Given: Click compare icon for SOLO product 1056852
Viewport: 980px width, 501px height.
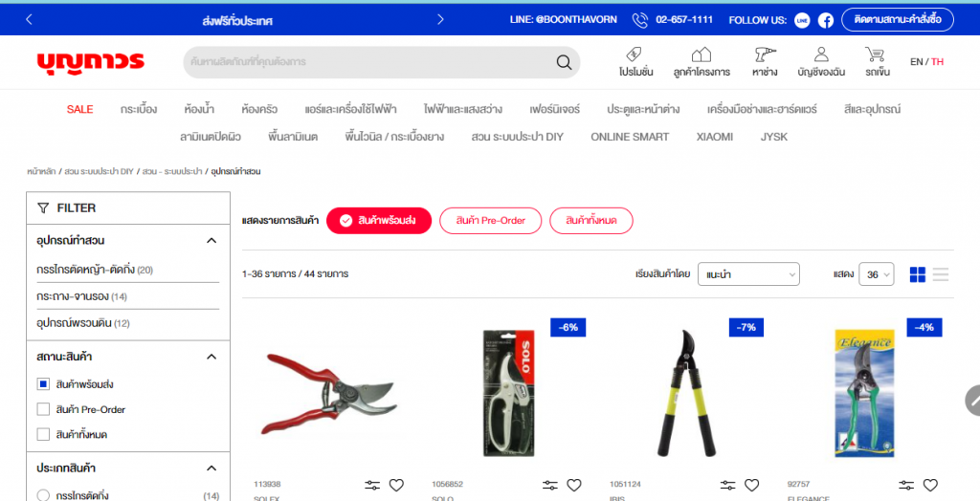Looking at the screenshot, I should point(550,485).
